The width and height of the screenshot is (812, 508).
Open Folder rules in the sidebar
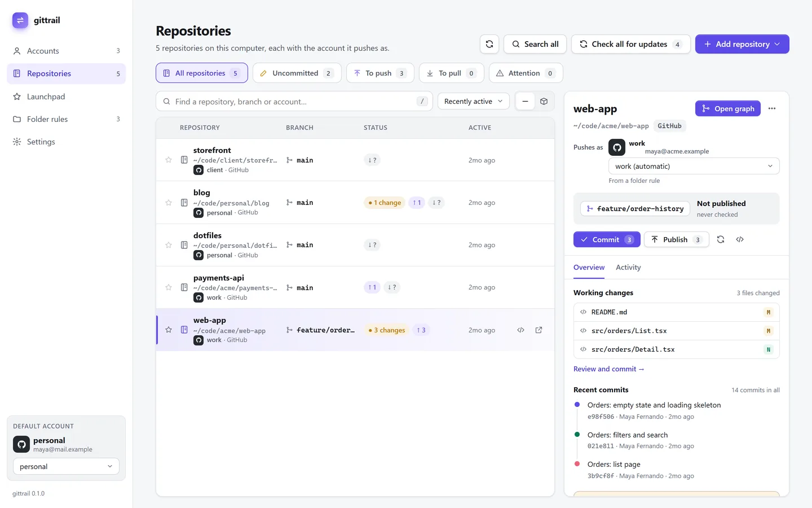67,119
